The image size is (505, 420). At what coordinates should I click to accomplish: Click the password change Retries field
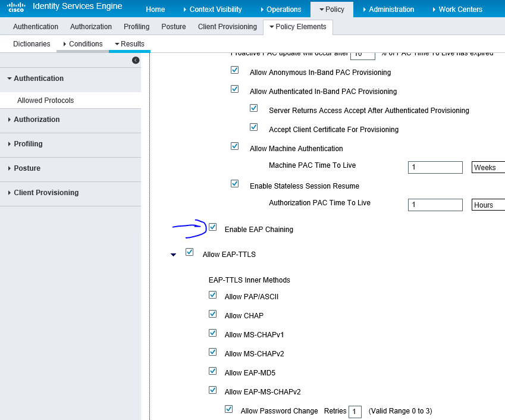355,412
